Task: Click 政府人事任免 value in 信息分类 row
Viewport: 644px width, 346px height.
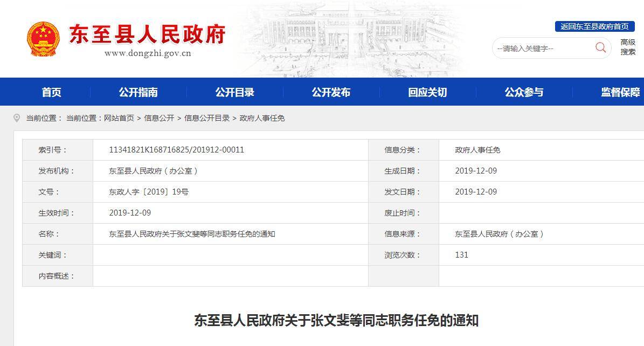Action: pyautogui.click(x=477, y=150)
